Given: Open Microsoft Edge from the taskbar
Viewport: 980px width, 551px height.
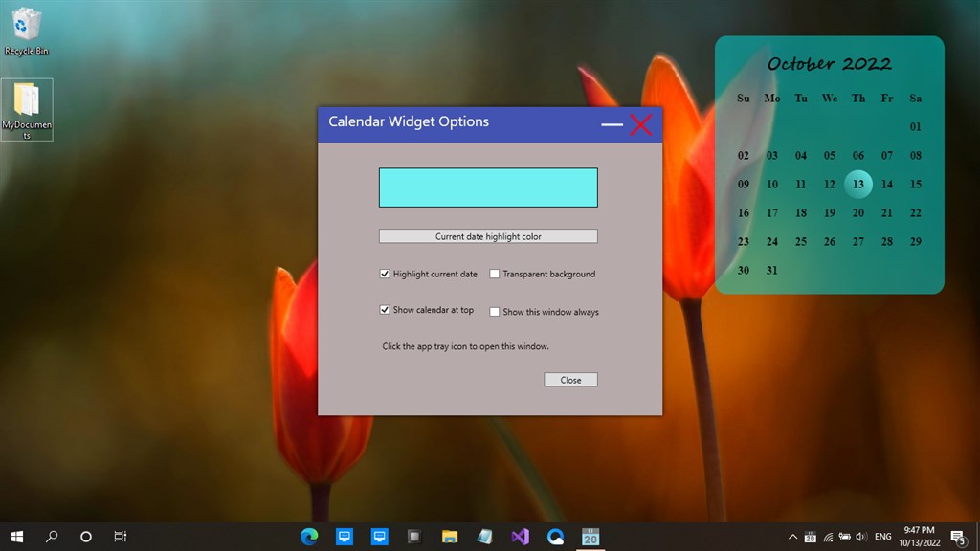Looking at the screenshot, I should pos(309,536).
